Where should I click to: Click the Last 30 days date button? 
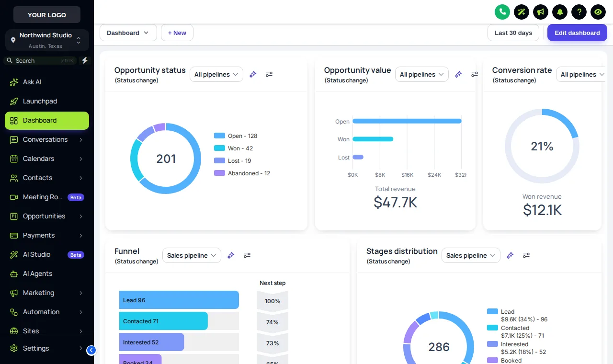tap(513, 33)
